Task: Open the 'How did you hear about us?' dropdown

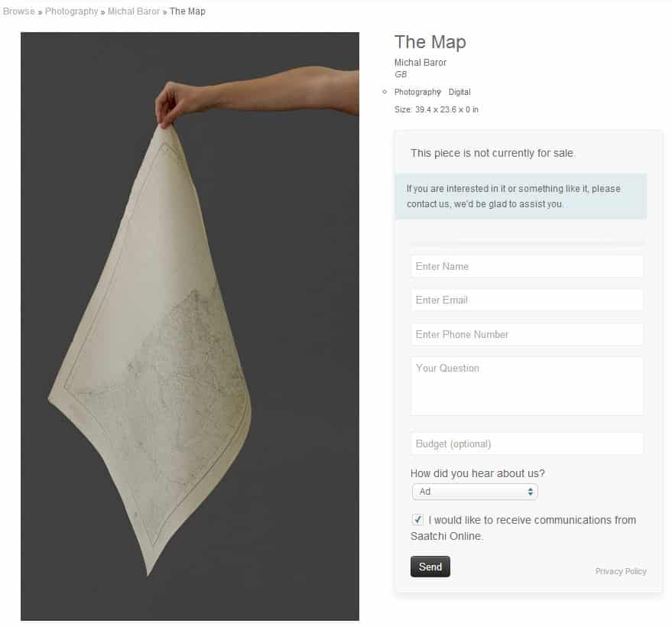Action: tap(475, 492)
